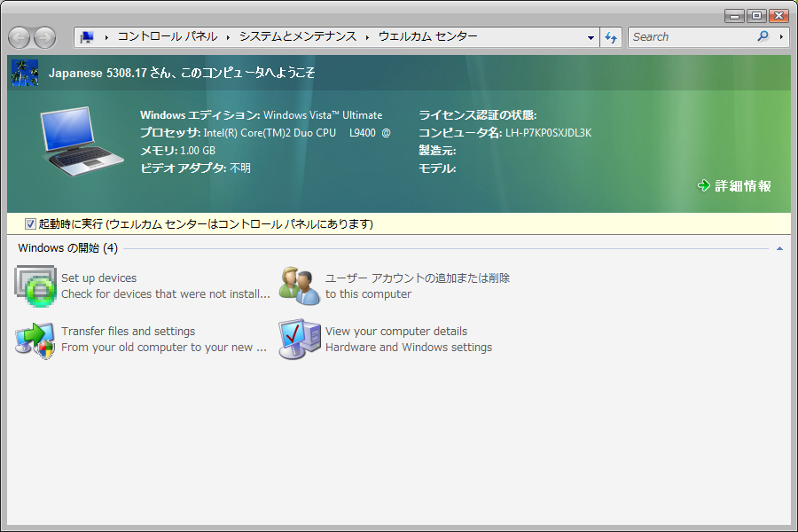The image size is (798, 532).
Task: Click 'From your old computer to your new' text
Action: [x=164, y=348]
